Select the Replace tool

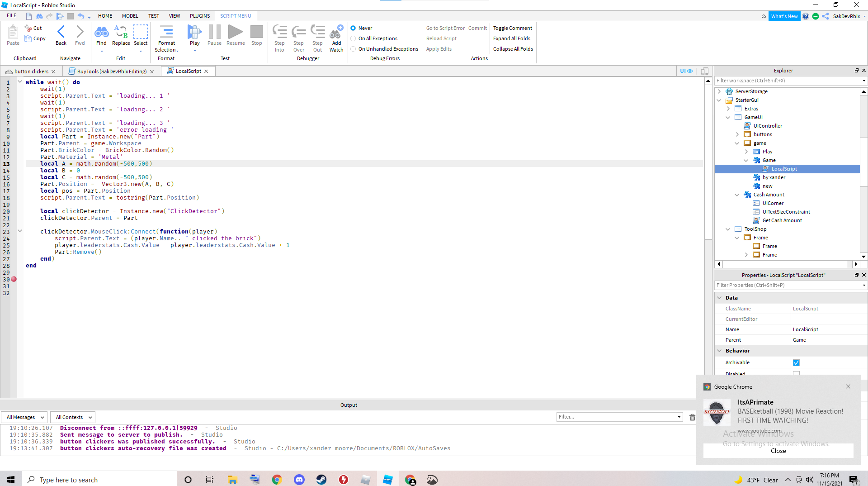click(121, 33)
